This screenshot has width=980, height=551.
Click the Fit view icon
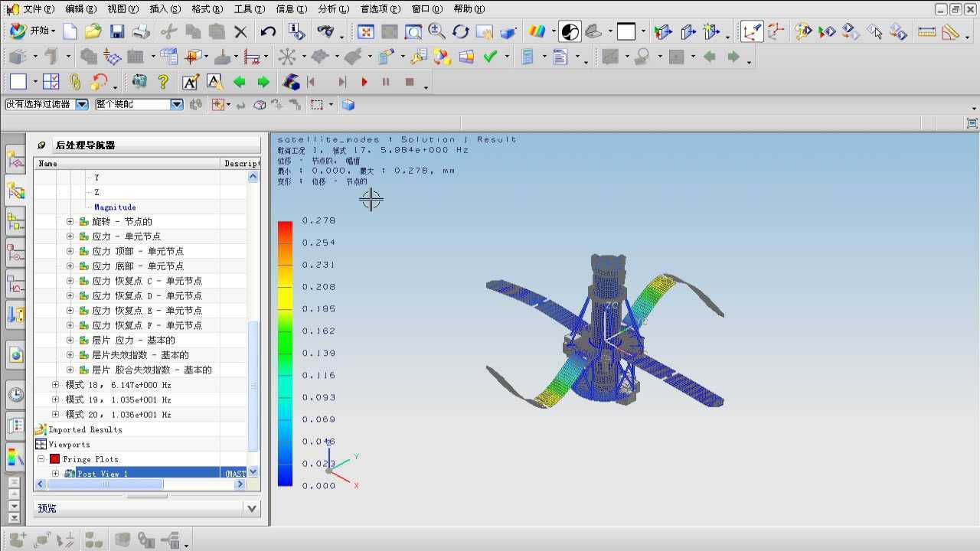365,31
